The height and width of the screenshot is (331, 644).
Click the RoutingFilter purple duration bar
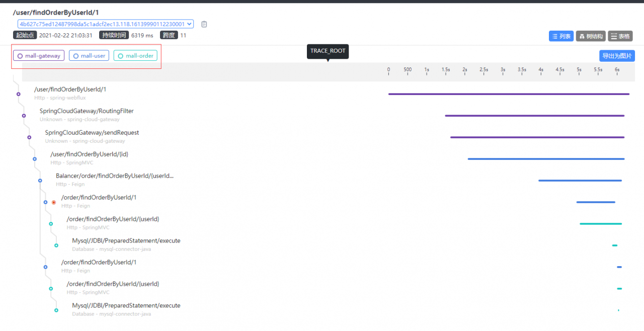pyautogui.click(x=534, y=116)
